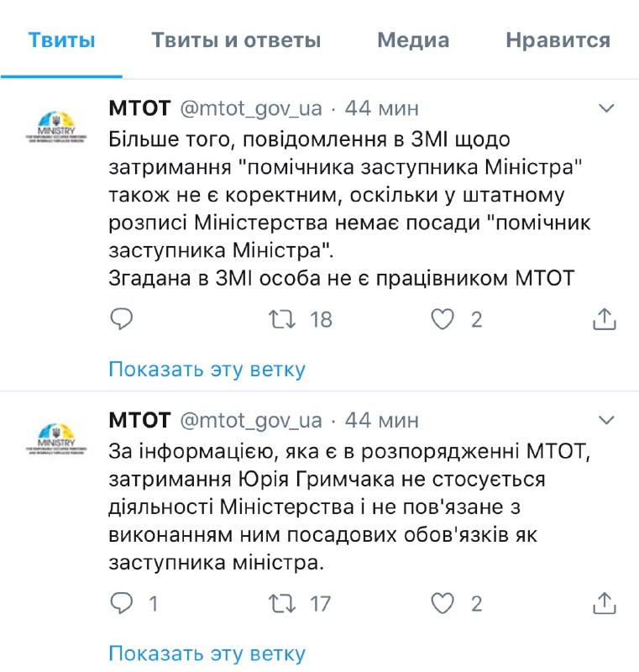Viewport: 639px width, 672px height.
Task: Reply to the tweet about Юрія Гримчака
Action: pyautogui.click(x=123, y=602)
